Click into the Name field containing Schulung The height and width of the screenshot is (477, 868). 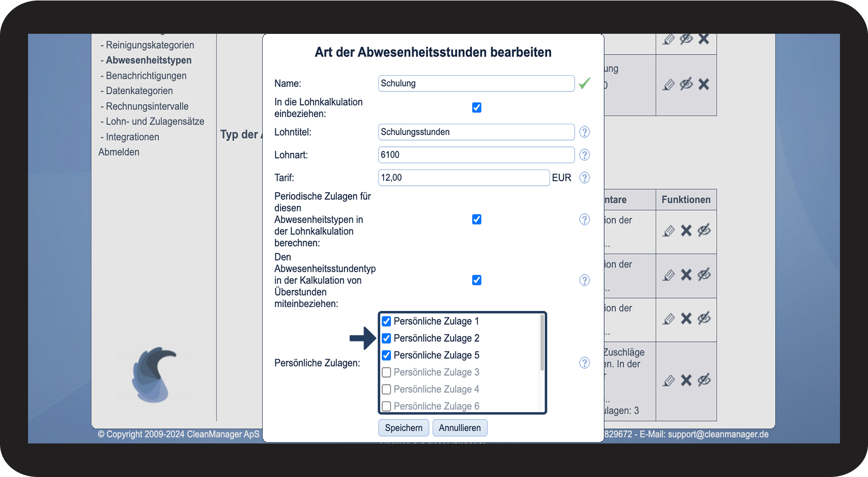476,84
